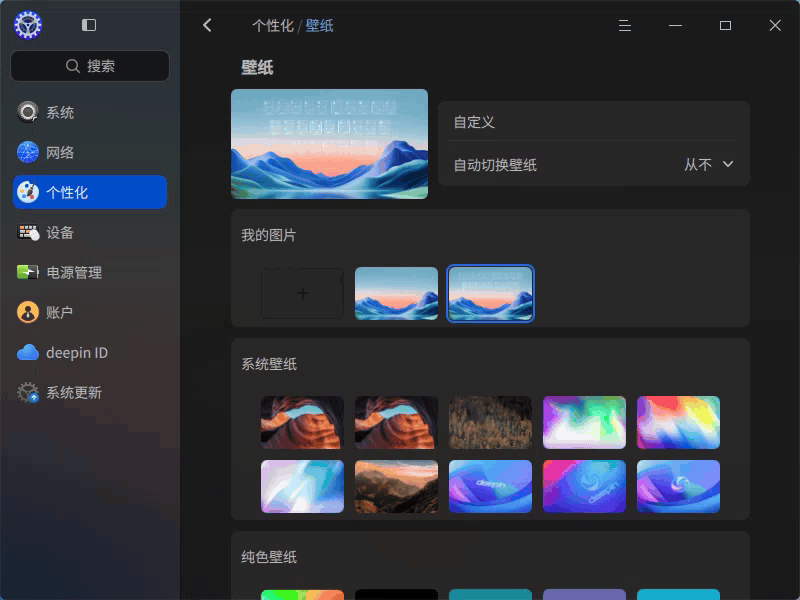800x600 pixels.
Task: Click the deepin ID cloud icon
Action: (28, 352)
